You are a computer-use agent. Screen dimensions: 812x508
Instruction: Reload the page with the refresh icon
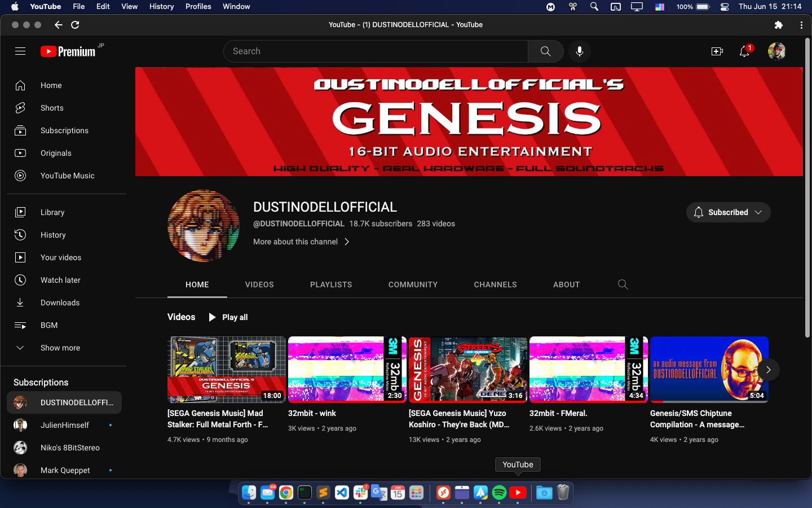[75, 25]
